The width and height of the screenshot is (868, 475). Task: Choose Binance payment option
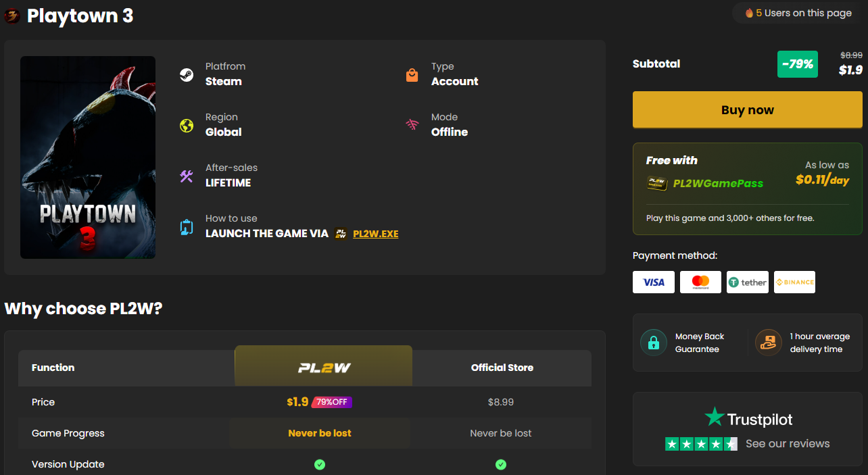(x=794, y=282)
